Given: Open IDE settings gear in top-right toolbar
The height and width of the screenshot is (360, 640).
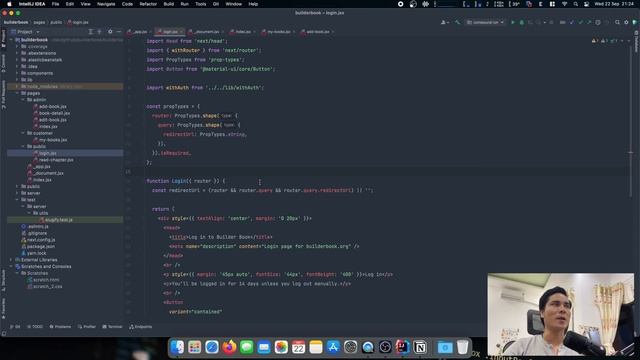Looking at the screenshot, I should pos(626,22).
